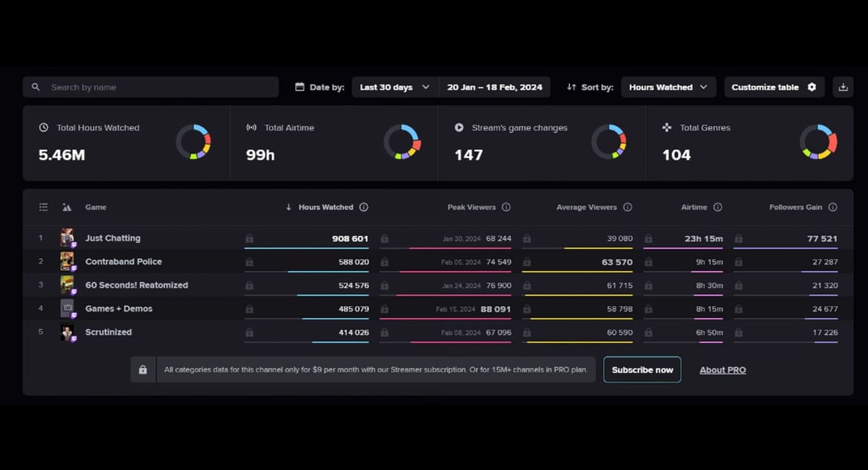Click the calendar icon next to Date by
868x470 pixels.
coord(299,87)
